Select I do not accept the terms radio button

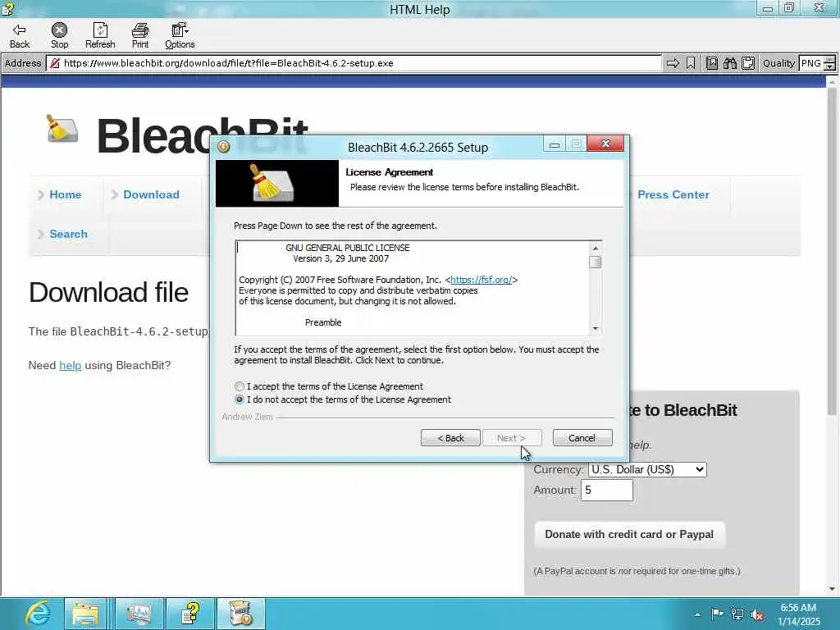(x=240, y=399)
